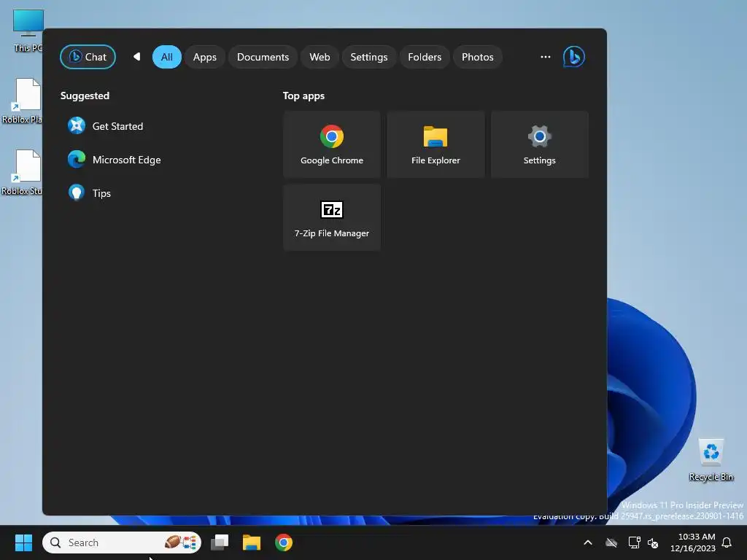Select the Recycle Bin desktop icon

tap(711, 459)
